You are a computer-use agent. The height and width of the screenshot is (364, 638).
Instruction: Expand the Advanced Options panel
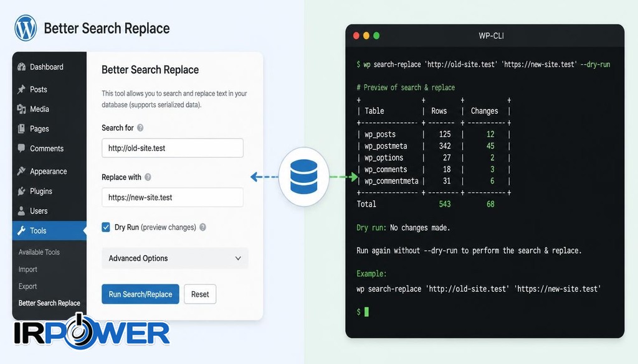[x=175, y=258]
